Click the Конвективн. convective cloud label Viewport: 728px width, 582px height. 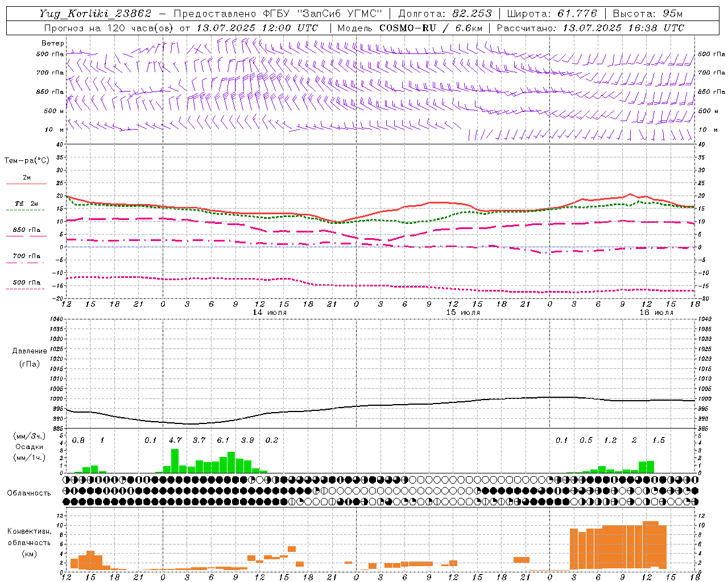pos(29,531)
